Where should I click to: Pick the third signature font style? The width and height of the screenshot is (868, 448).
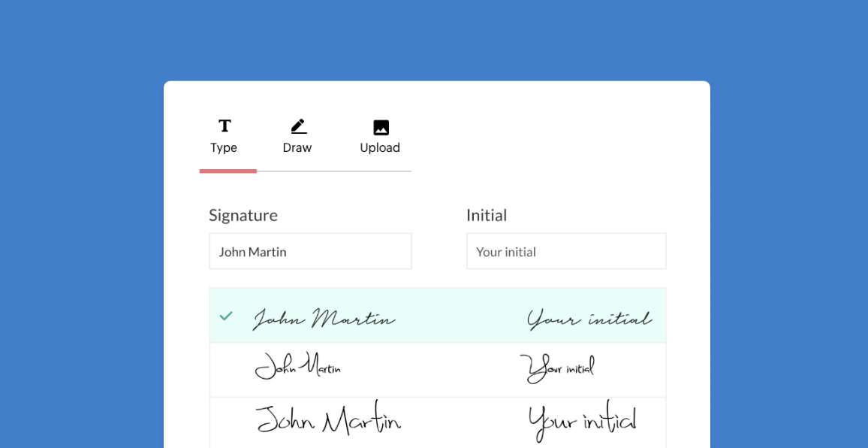point(438,419)
